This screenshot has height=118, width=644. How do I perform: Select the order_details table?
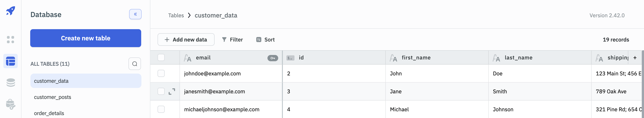point(49,113)
